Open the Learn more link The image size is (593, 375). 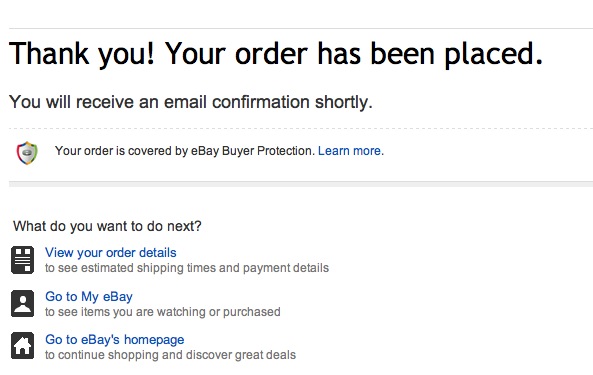coord(349,151)
